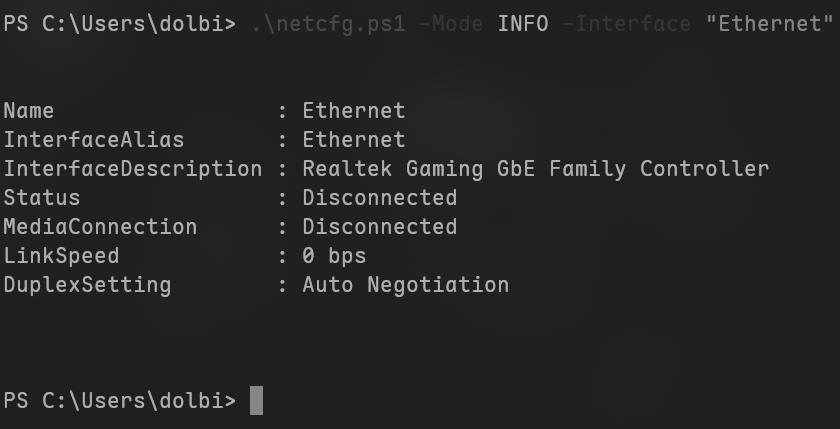
Task: Click the Name property label
Action: (29, 110)
